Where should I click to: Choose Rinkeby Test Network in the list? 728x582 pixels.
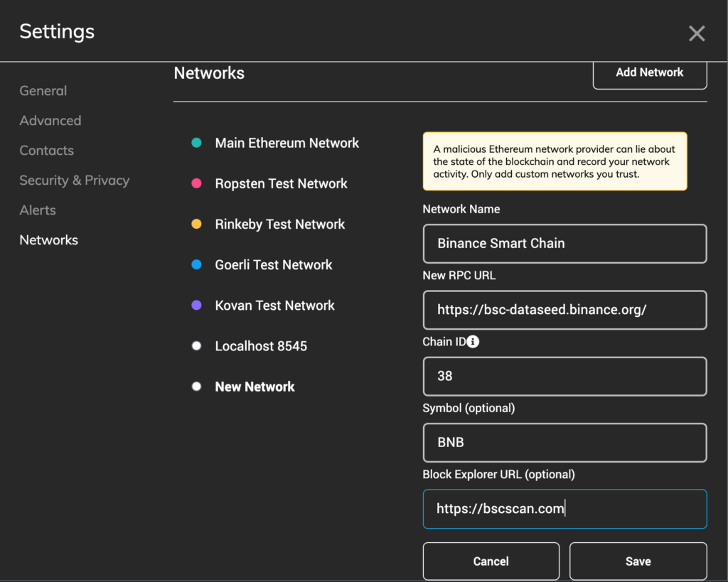280,224
